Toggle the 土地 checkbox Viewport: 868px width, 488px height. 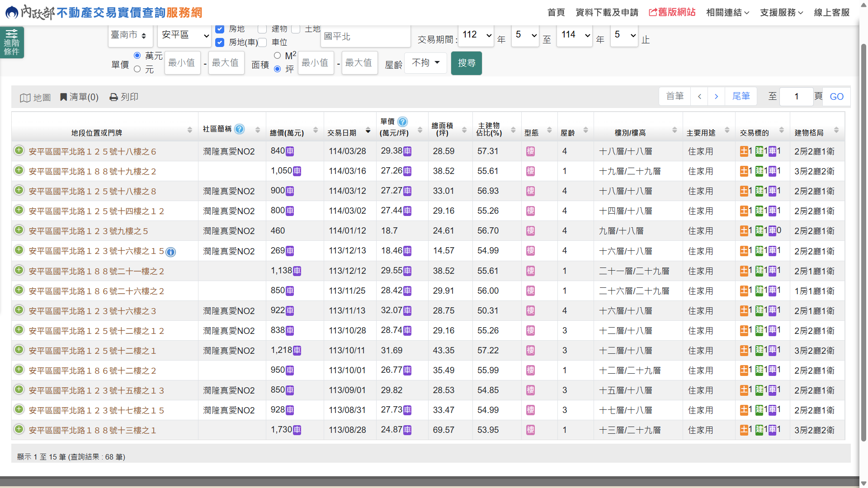coord(296,29)
